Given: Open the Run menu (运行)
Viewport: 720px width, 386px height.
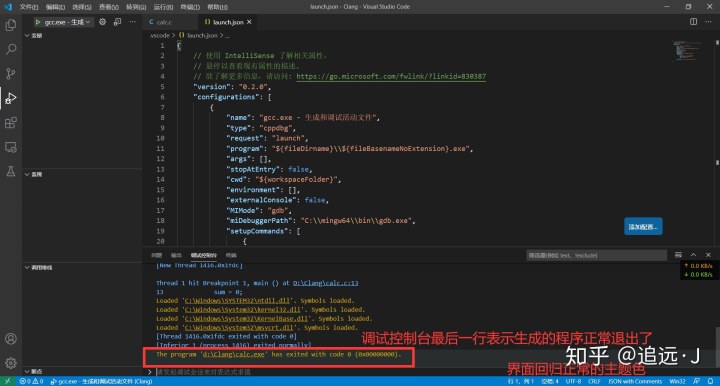Looking at the screenshot, I should click(x=163, y=7).
